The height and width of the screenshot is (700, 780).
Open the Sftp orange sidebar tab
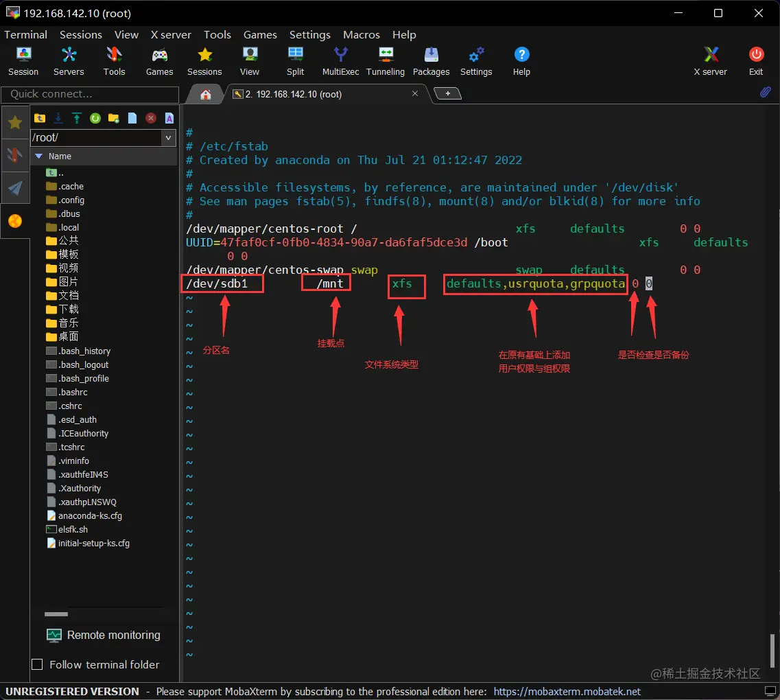(15, 220)
